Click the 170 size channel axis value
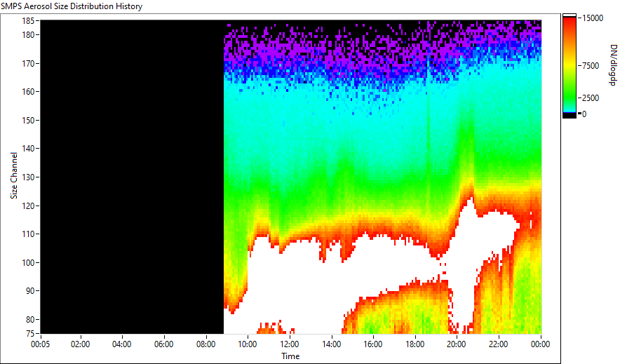Screen dimensions: 620x364 pos(28,64)
